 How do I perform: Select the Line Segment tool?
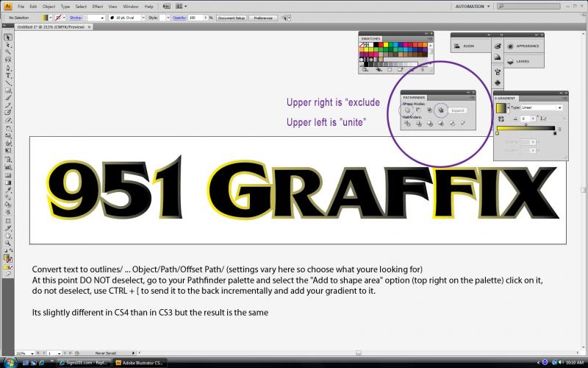(8, 83)
